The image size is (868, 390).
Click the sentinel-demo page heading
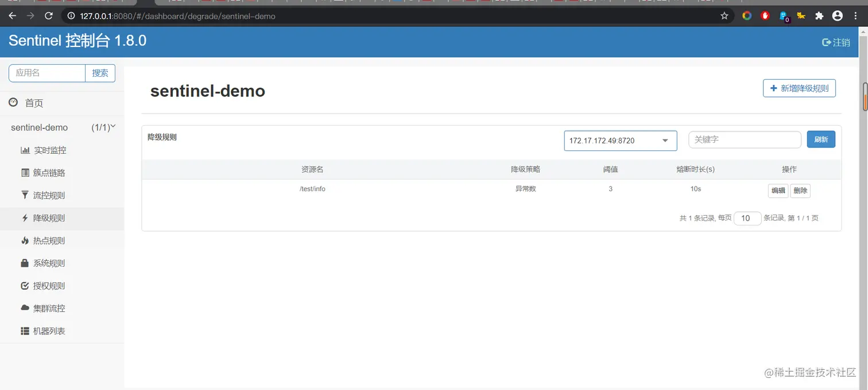coord(208,91)
